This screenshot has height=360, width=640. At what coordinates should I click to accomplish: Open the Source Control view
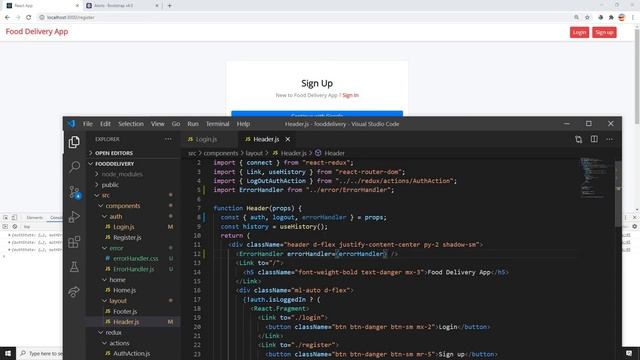point(74,192)
